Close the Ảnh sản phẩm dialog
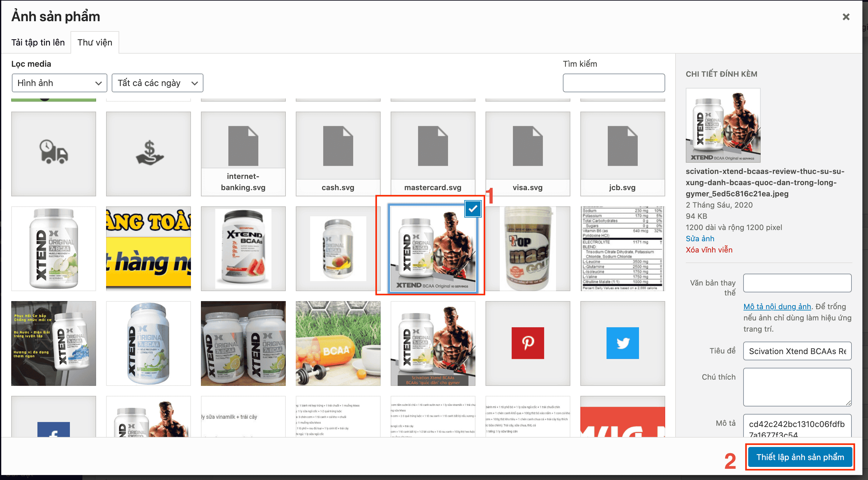The image size is (868, 480). pos(846,17)
